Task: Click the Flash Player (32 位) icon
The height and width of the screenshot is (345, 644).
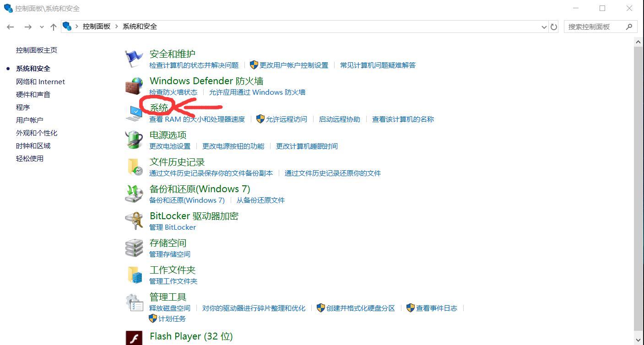Action: (134, 338)
